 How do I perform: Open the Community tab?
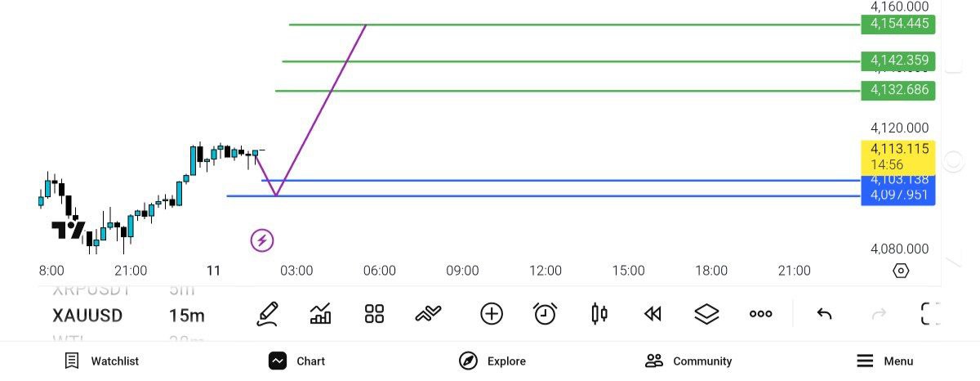coord(688,361)
